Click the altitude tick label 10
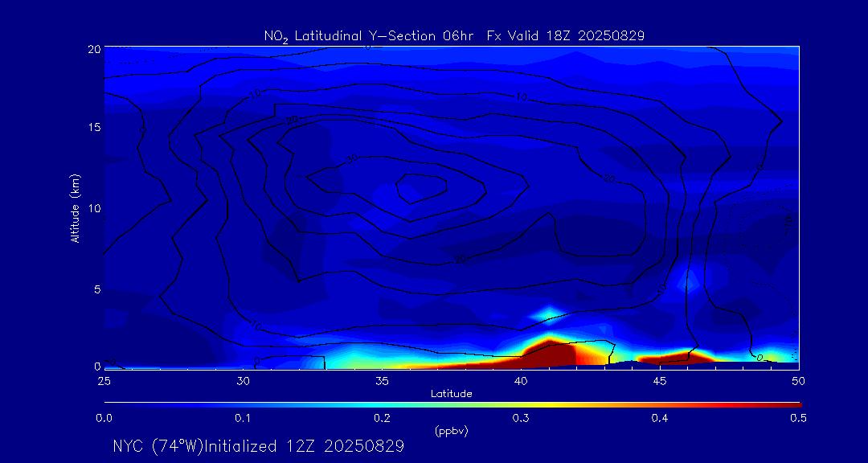The height and width of the screenshot is (463, 868). 93,208
